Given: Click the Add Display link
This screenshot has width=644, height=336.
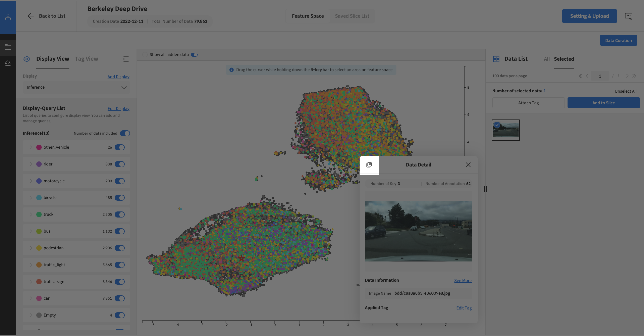Looking at the screenshot, I should [118, 77].
